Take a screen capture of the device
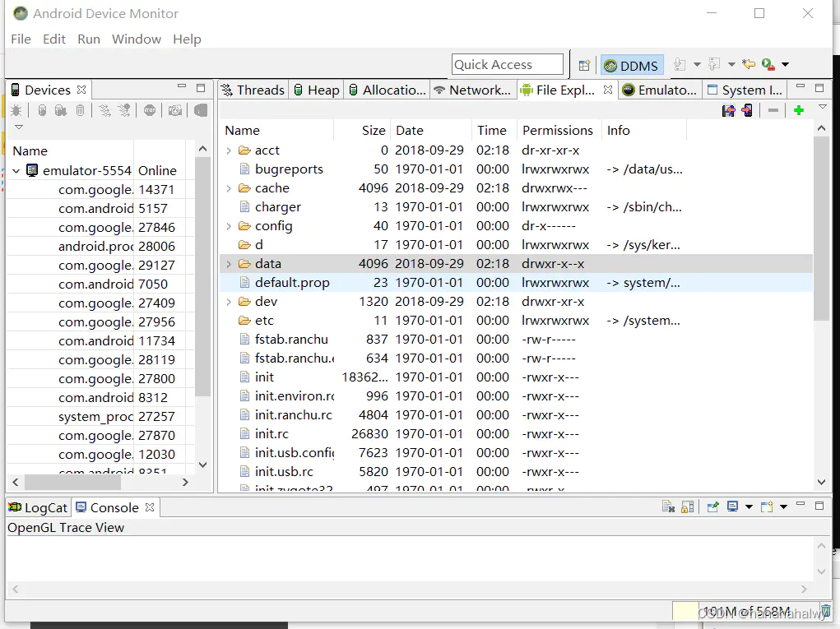The image size is (840, 629). [174, 109]
